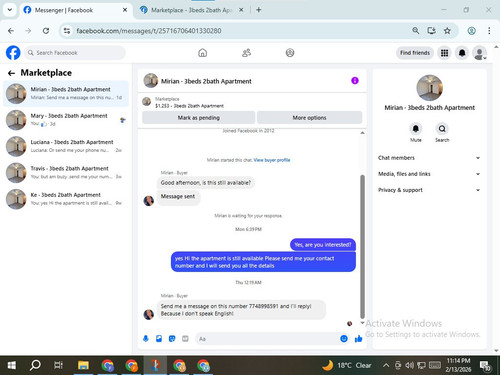Open File Explorer from taskbar
Viewport: 500px width, 375px height.
tap(83, 365)
